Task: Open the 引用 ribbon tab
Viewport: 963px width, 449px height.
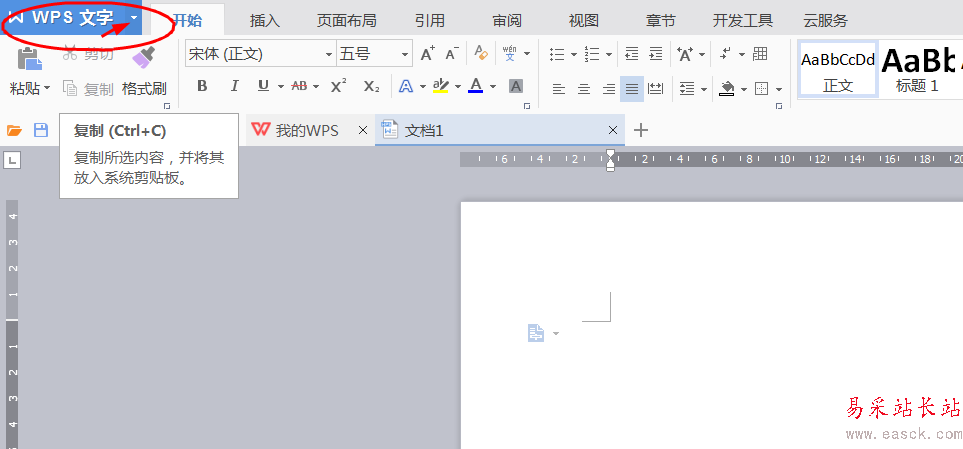Action: (x=429, y=20)
